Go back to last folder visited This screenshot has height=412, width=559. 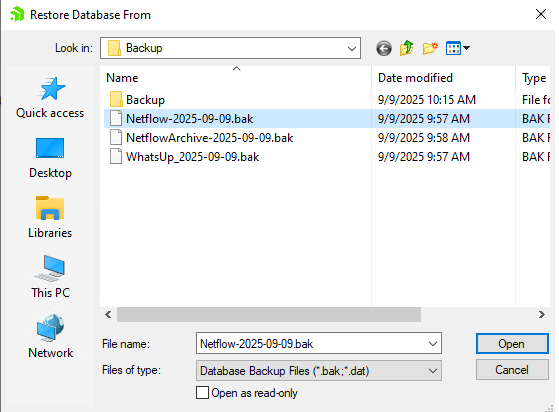point(384,48)
